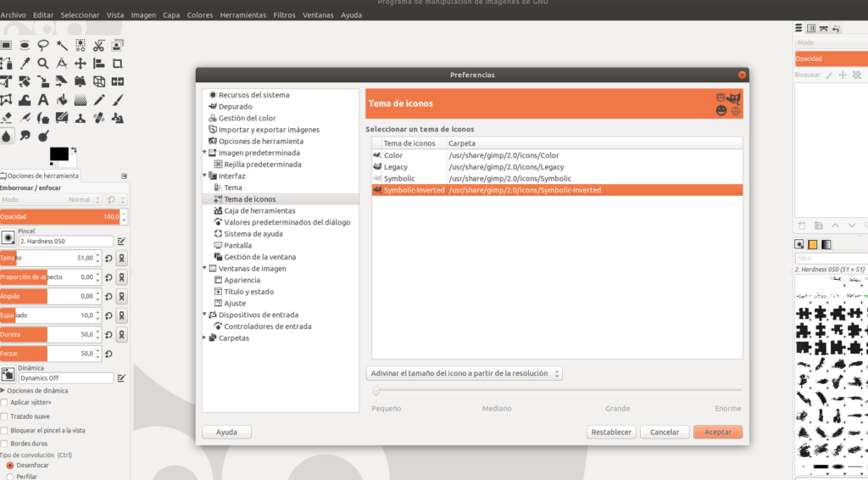Enable the Aplicar «jitter» checkbox
This screenshot has height=480, width=868.
pos(4,403)
